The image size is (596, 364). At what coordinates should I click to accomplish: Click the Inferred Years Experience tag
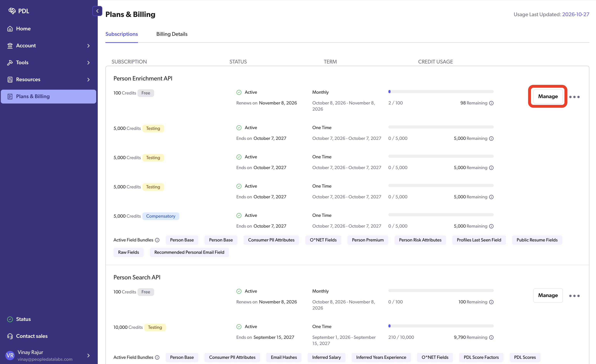[381, 357]
